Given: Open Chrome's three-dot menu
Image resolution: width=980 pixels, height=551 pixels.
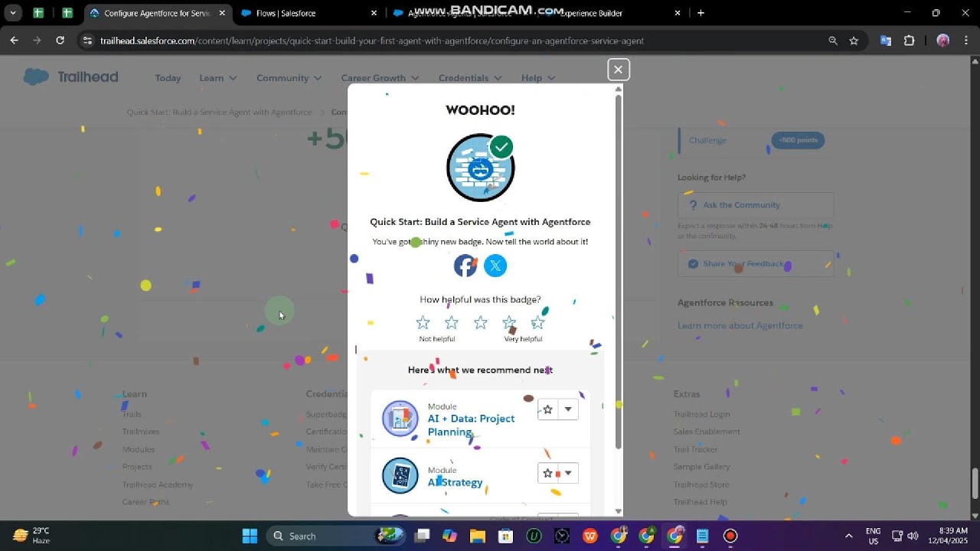Looking at the screenshot, I should (965, 41).
